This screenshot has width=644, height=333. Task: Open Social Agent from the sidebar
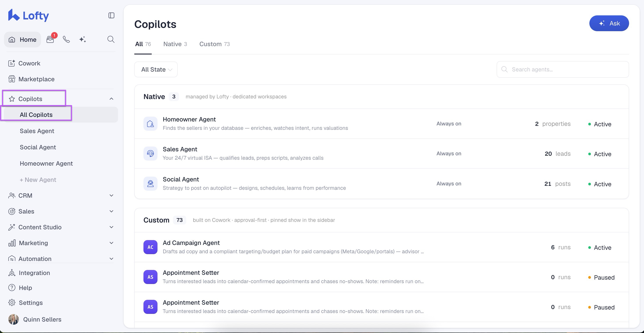click(38, 147)
